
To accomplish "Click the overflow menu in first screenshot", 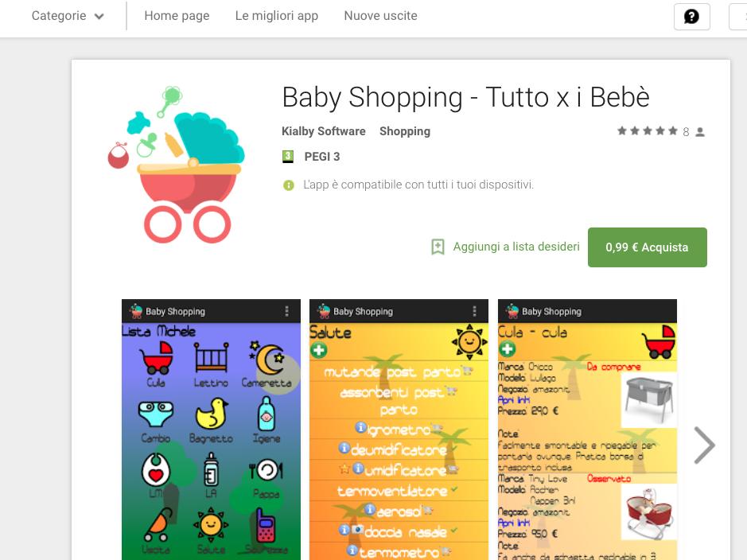I will coord(287,311).
